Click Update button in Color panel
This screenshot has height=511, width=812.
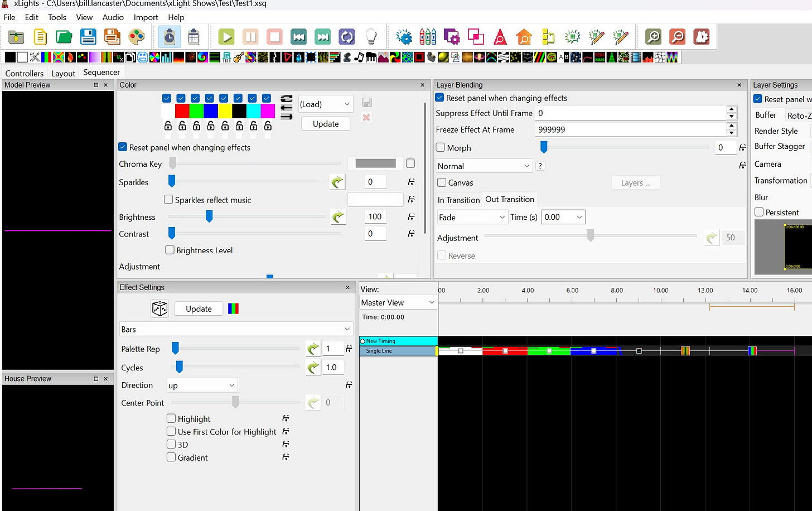pos(326,124)
